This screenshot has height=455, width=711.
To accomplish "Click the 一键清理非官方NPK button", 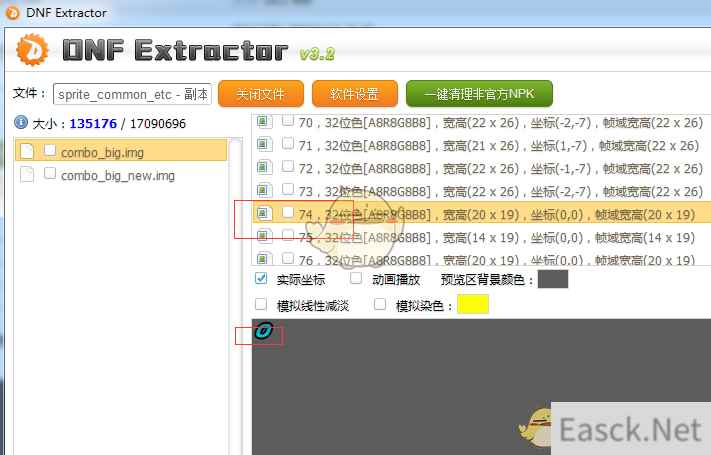I will click(479, 94).
